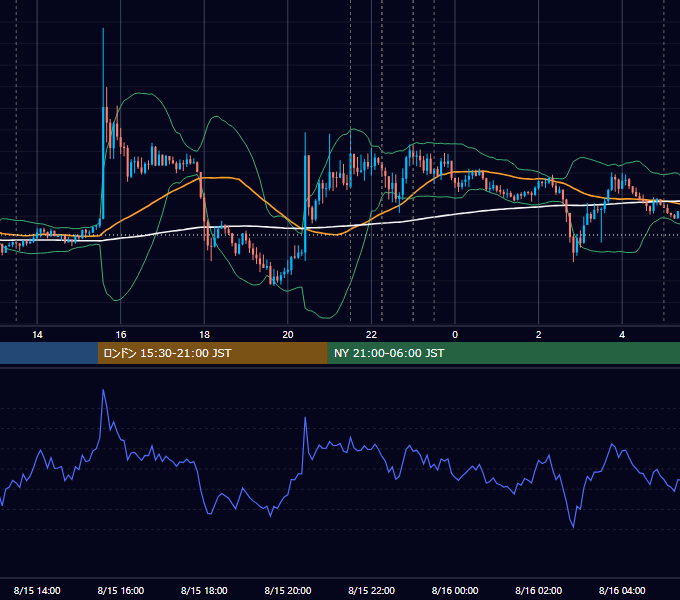Click the 18 hour axis label
680x600 pixels.
(x=204, y=335)
